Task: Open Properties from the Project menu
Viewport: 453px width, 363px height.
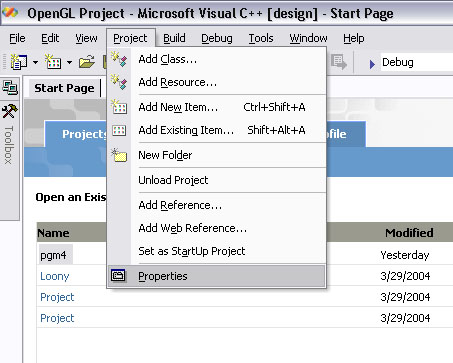Action: (217, 276)
